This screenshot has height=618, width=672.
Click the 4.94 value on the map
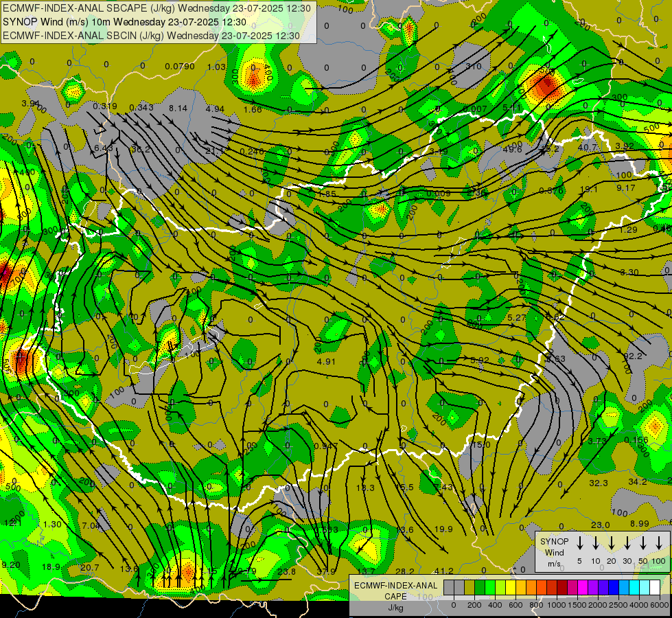coord(215,109)
